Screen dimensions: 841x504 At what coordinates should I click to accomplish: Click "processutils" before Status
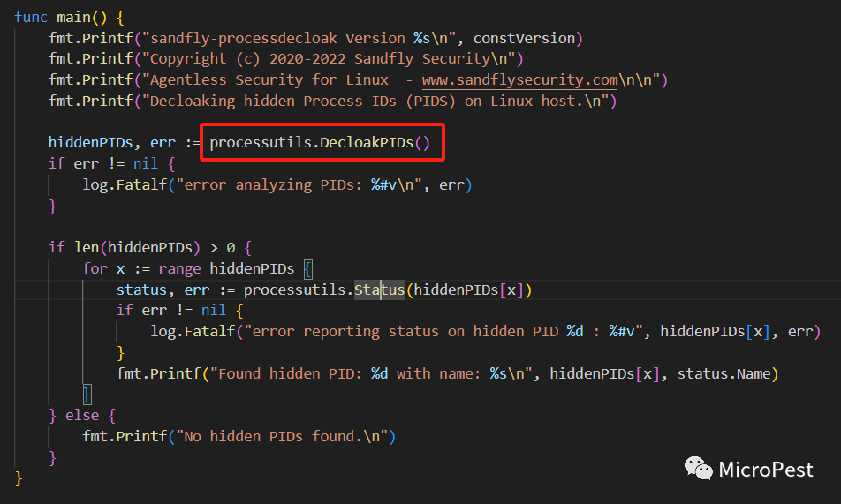point(294,290)
